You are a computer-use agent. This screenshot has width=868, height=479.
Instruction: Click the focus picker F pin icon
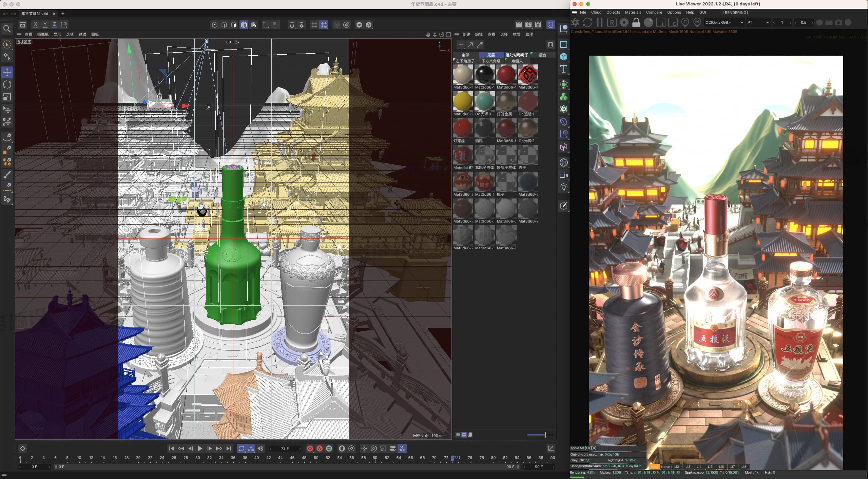point(685,22)
